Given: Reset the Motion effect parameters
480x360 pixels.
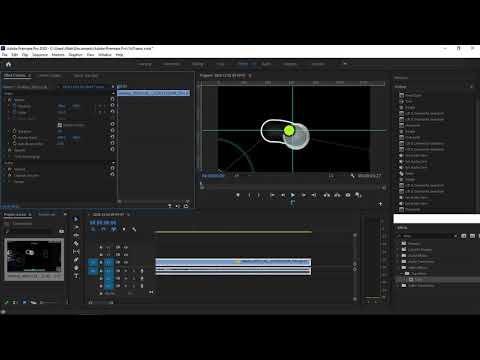Looking at the screenshot, I should [112, 99].
